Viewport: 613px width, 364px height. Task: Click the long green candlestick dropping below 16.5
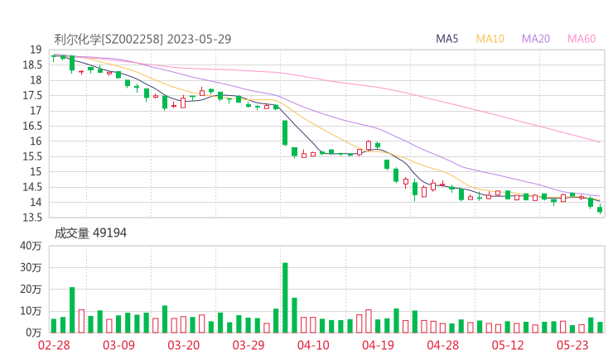pyautogui.click(x=285, y=133)
